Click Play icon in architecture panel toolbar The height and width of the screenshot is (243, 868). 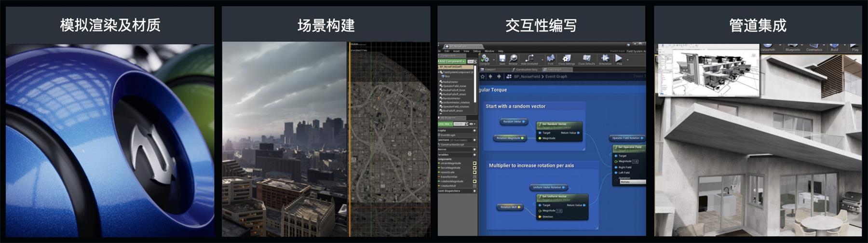pos(855,47)
